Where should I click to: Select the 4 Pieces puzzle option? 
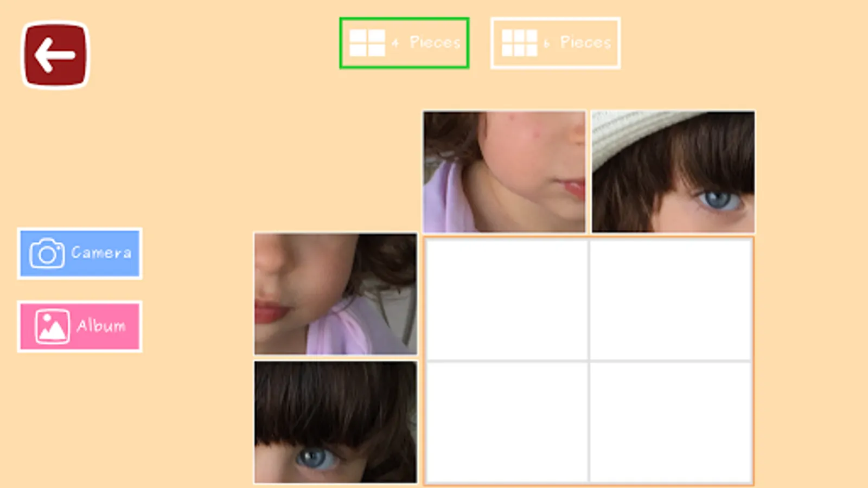click(404, 43)
